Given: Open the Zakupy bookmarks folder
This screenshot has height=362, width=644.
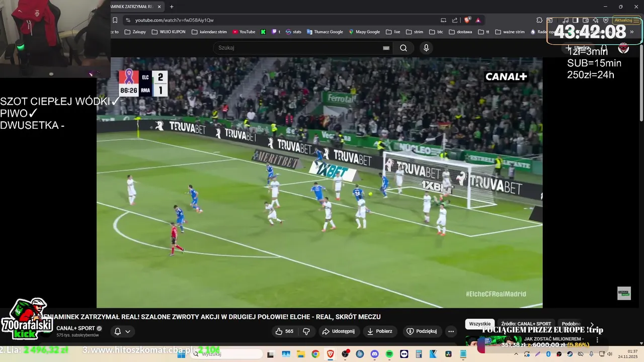Looking at the screenshot, I should pyautogui.click(x=135, y=32).
